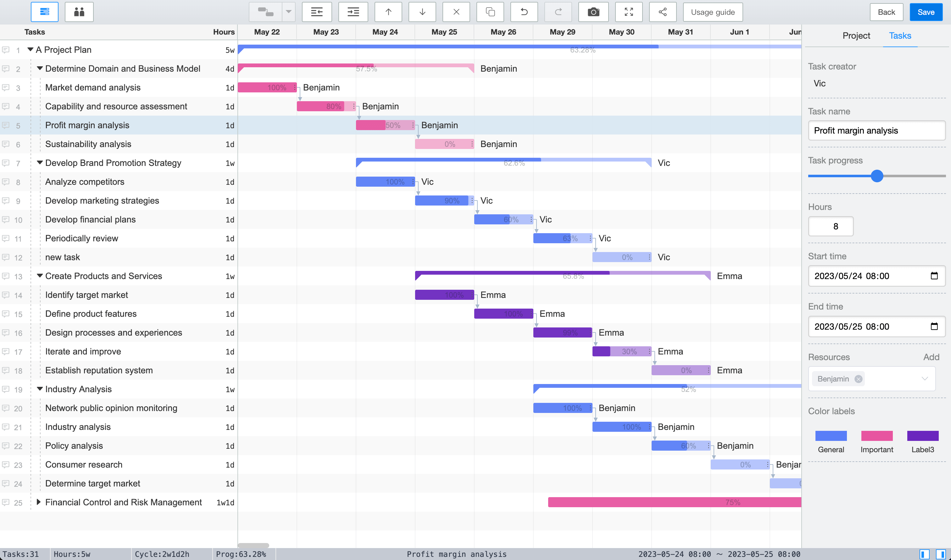Switch to the resource view
The height and width of the screenshot is (560, 951).
pos(79,12)
